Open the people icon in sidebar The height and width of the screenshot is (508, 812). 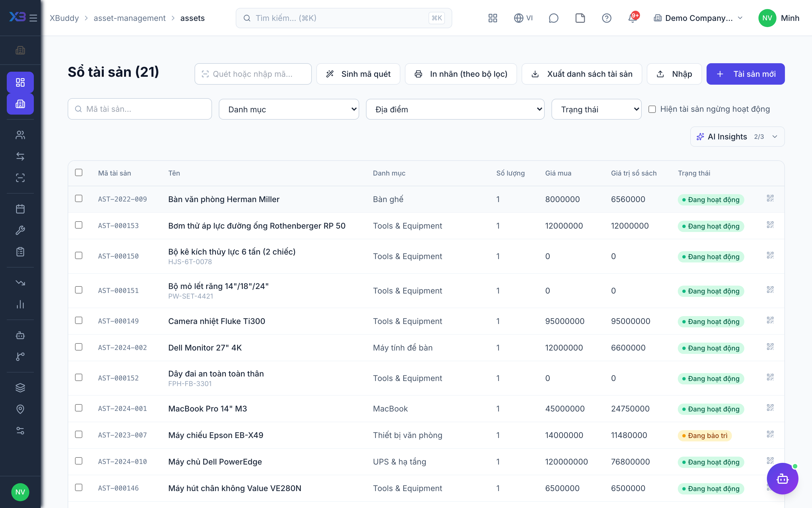[x=20, y=135]
